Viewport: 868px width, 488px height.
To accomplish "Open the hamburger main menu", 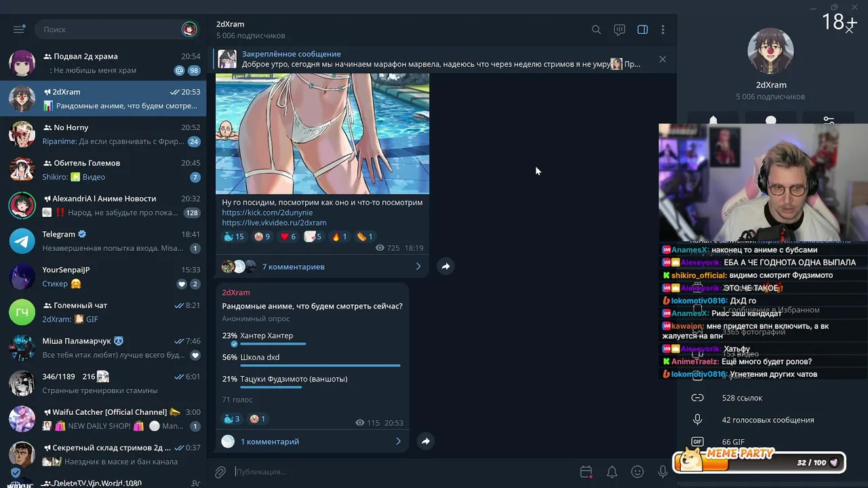I will pos(18,29).
